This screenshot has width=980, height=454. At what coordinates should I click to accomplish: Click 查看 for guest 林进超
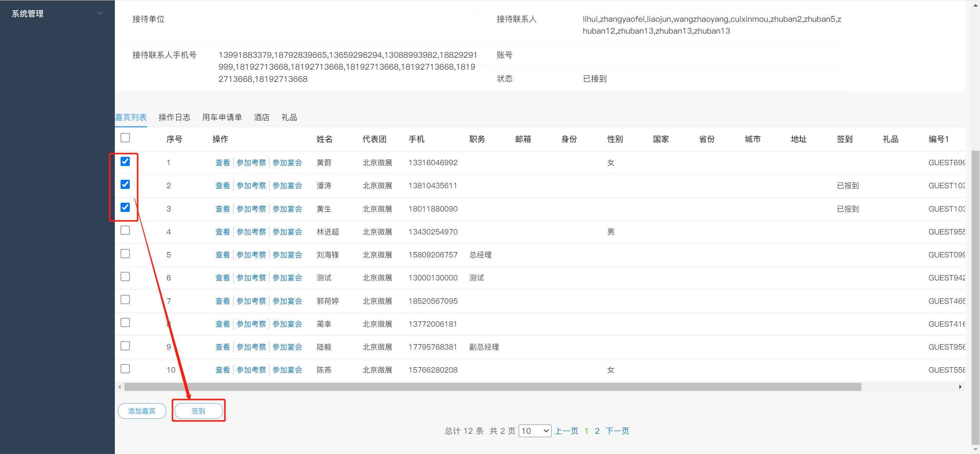(223, 232)
